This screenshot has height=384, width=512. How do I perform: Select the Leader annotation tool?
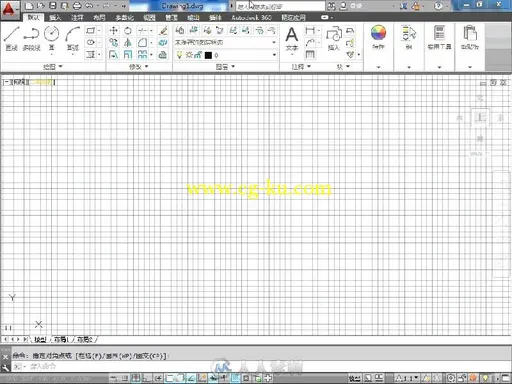(310, 42)
